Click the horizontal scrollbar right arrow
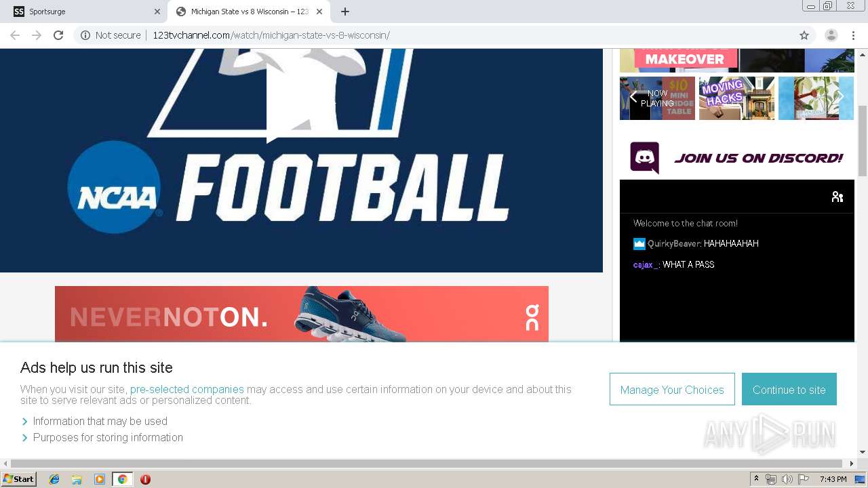 click(852, 464)
